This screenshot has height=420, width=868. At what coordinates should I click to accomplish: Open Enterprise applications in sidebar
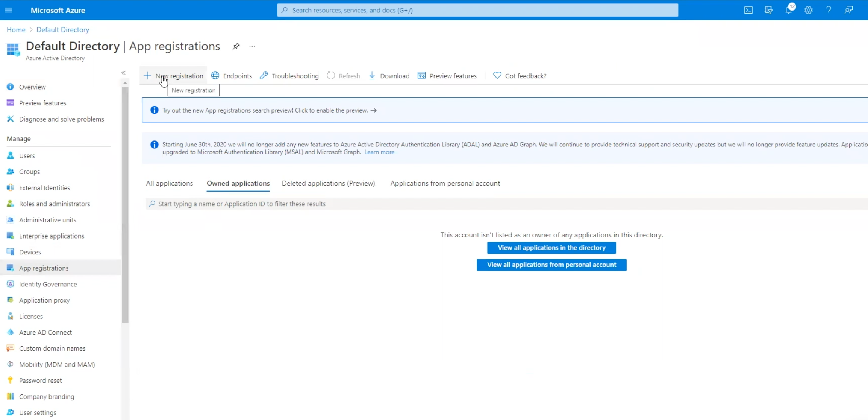point(52,236)
